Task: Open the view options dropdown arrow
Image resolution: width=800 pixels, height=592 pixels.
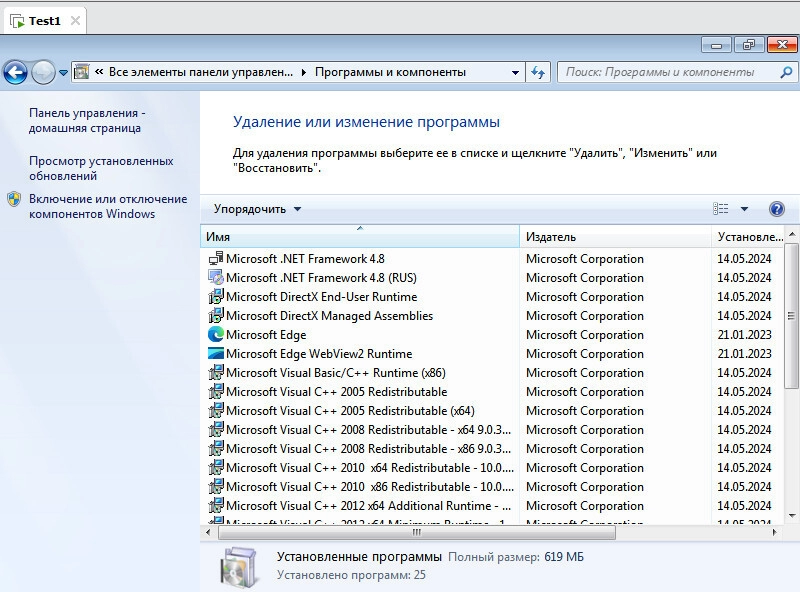Action: (744, 209)
